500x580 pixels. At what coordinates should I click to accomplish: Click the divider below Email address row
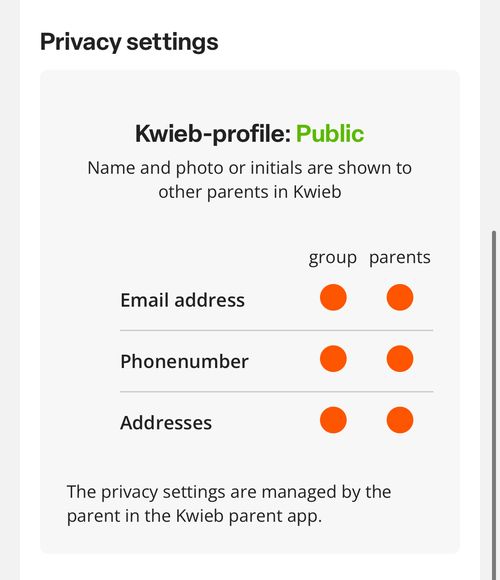(277, 330)
